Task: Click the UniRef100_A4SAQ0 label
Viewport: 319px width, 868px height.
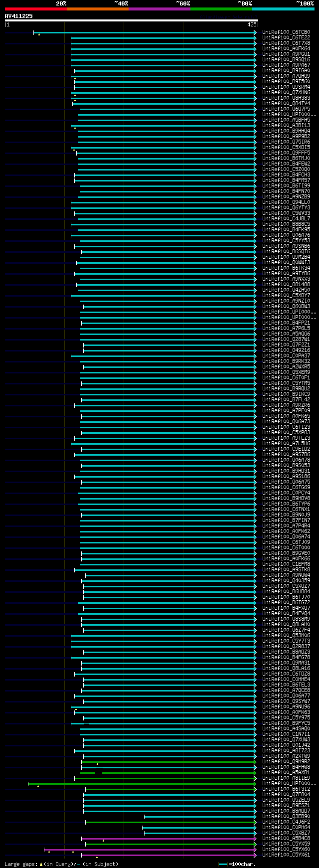Action: 286,729
